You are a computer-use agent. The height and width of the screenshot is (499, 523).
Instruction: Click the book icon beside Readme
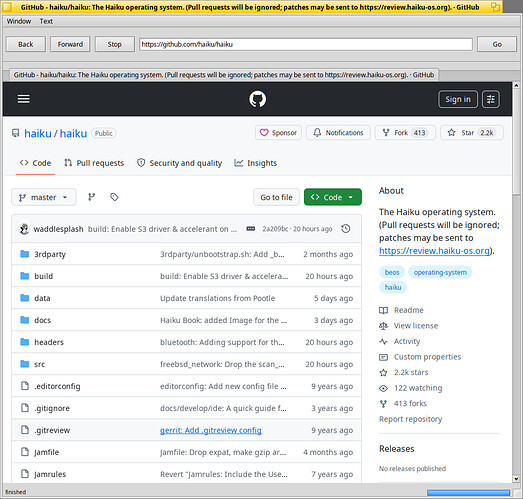(383, 311)
